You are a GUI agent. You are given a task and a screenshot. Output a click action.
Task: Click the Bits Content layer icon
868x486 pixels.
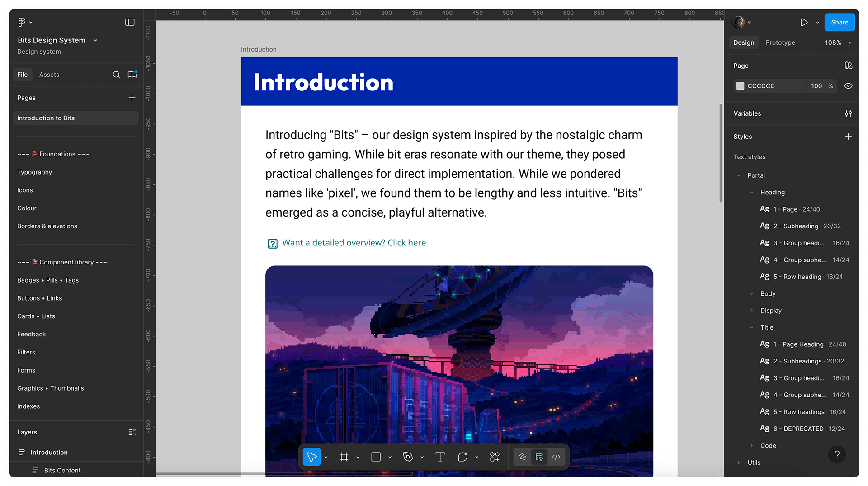click(35, 471)
